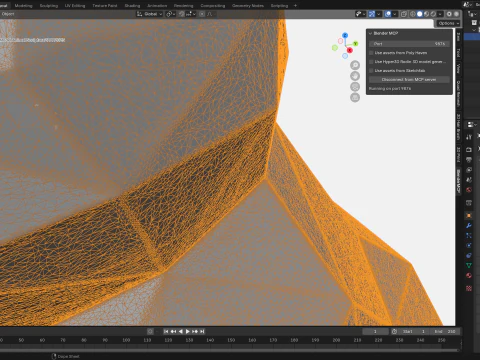Open pivot point dropdown
Image resolution: width=480 pixels, height=360 pixels.
(x=171, y=14)
